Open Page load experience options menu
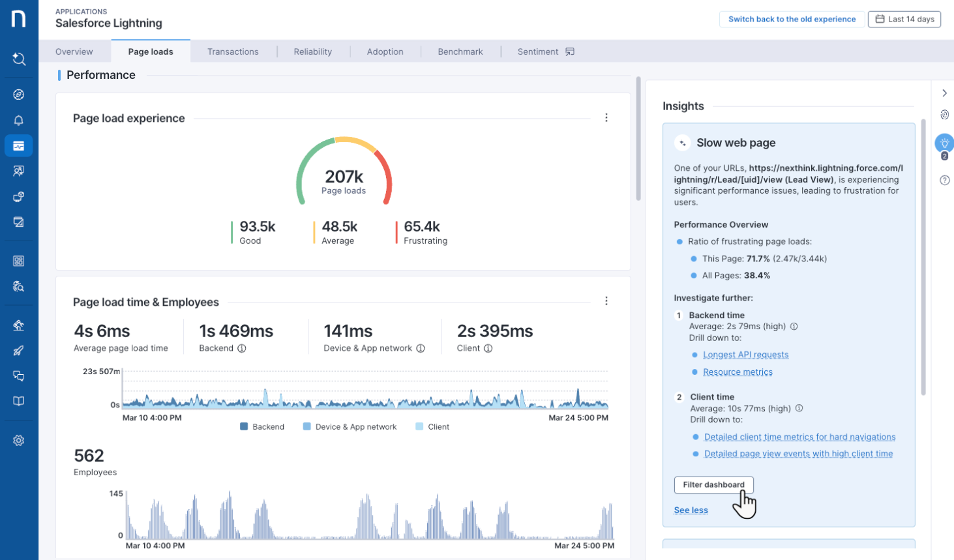This screenshot has height=560, width=954. point(606,118)
